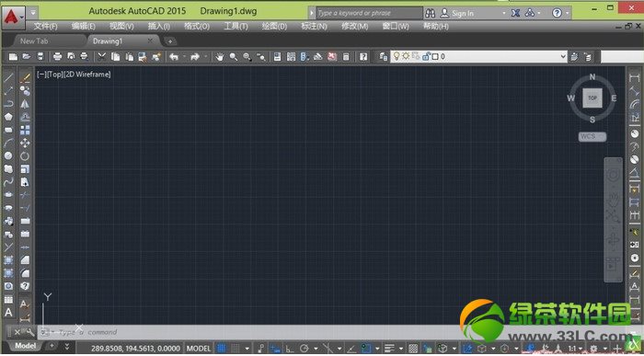
Task: Select the Erase tool
Action: [25, 78]
